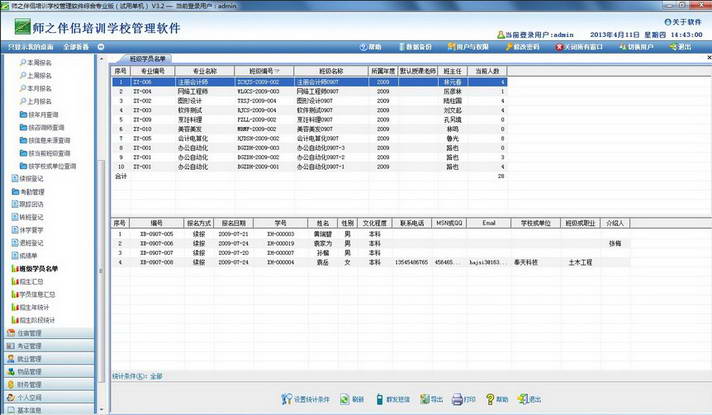Click 设置统计条件 filter icon
This screenshot has width=712, height=415.
[x=287, y=399]
